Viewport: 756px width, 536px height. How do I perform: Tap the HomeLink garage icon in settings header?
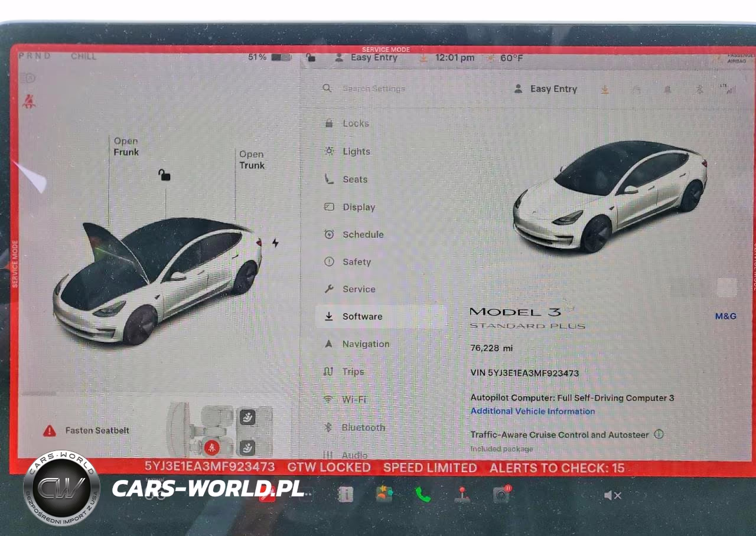[637, 90]
